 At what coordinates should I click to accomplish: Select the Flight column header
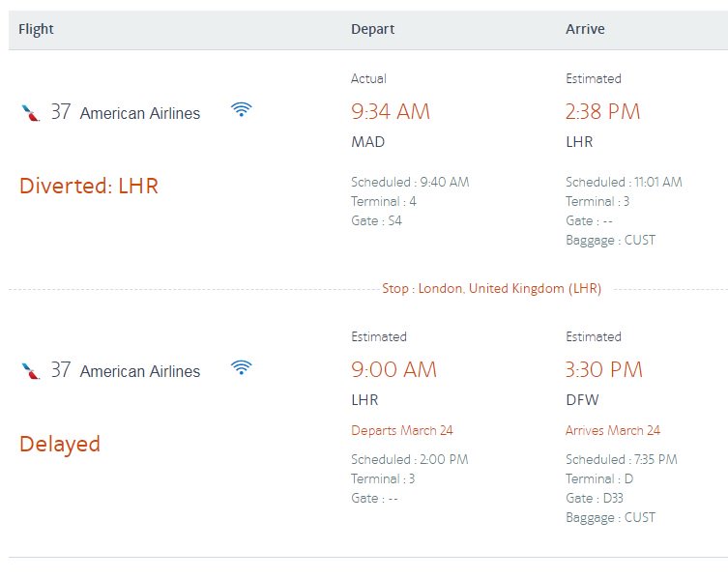coord(36,29)
